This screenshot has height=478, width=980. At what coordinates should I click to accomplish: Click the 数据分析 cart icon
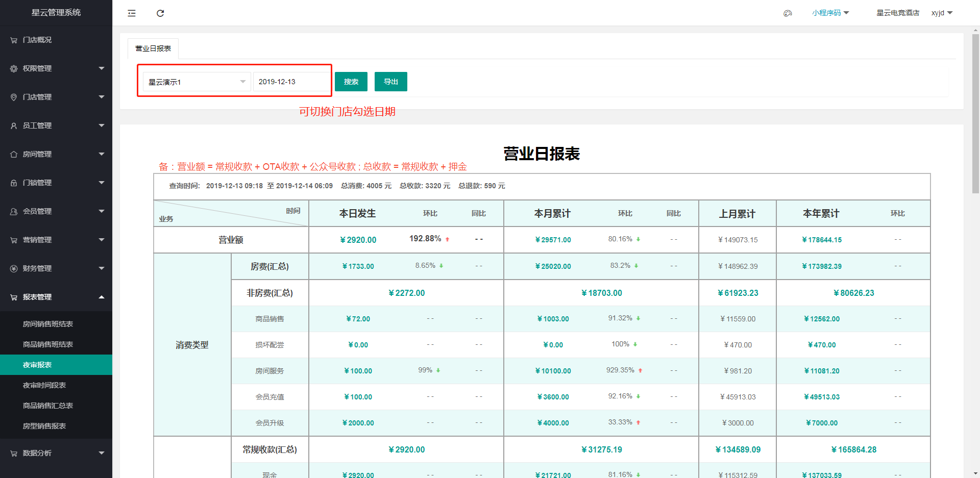[x=14, y=453]
